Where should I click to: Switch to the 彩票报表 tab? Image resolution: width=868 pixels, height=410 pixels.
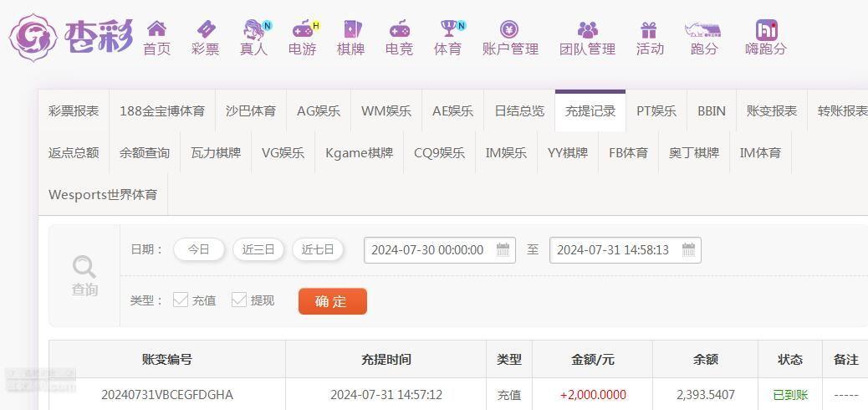point(74,110)
